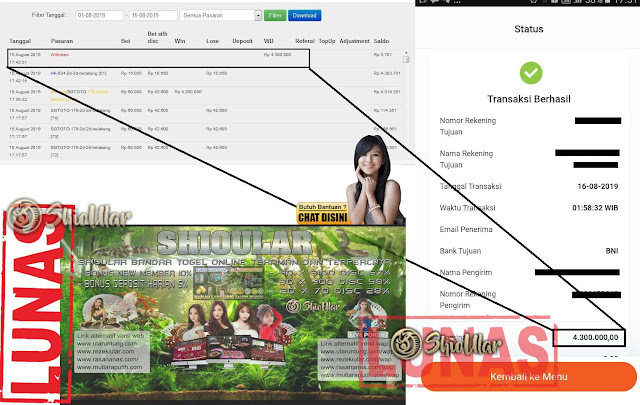Screen dimensions: 640x405
Task: Tap the Nomor Rekening Tujuan label
Action: tap(468, 126)
